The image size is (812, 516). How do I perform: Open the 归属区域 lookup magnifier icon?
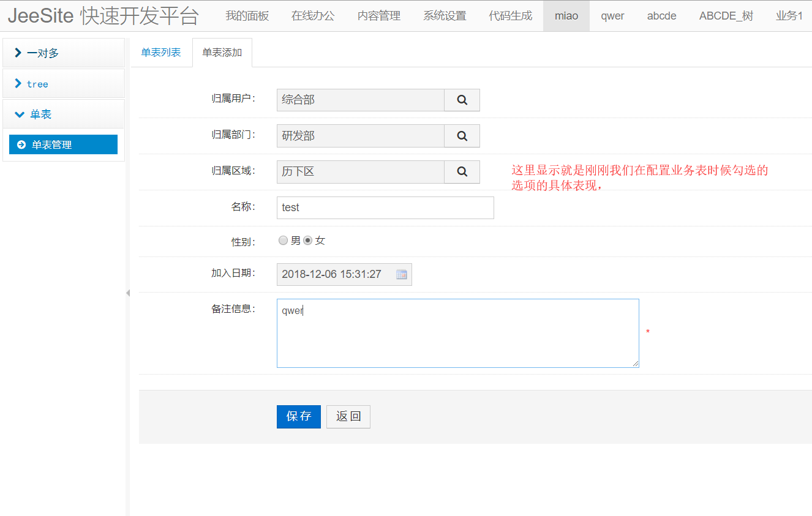coord(462,172)
